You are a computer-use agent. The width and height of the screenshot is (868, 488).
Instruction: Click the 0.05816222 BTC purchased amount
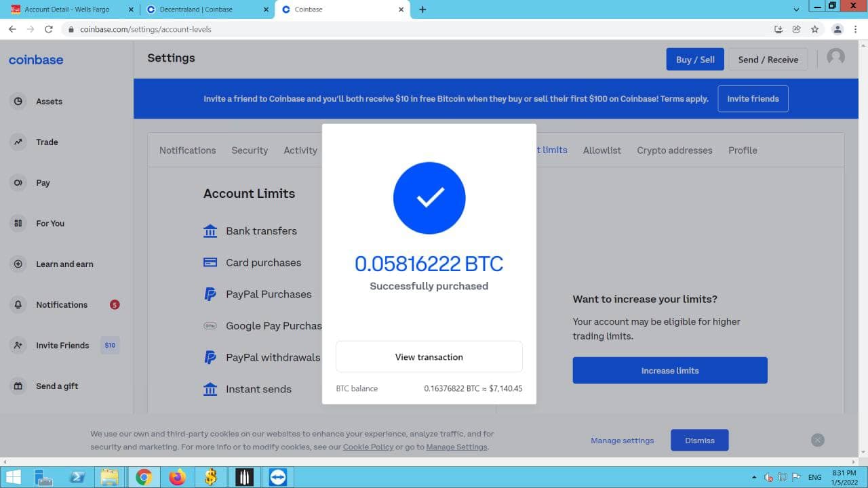(x=429, y=264)
